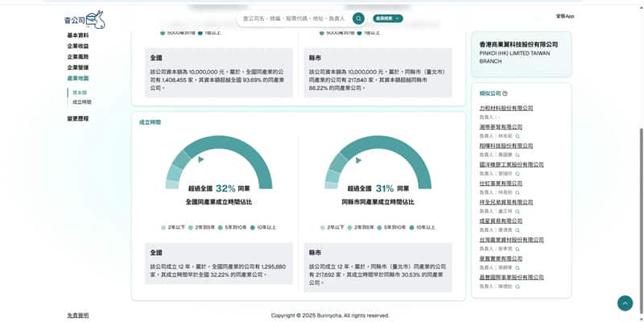
Task: Jump to the 成立時間 subsection in the sidebar
Action: tap(82, 102)
